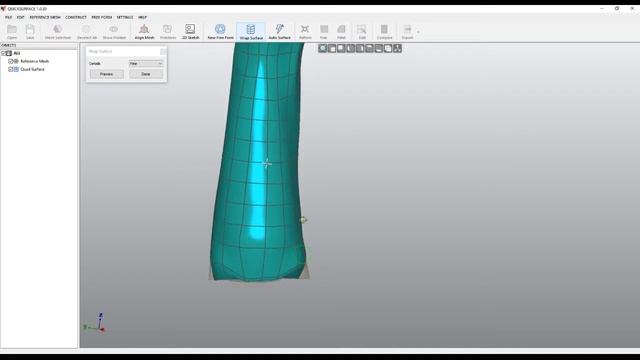Screen dimensions: 640x360
Task: Click the All group icon in Objects
Action: click(9, 53)
